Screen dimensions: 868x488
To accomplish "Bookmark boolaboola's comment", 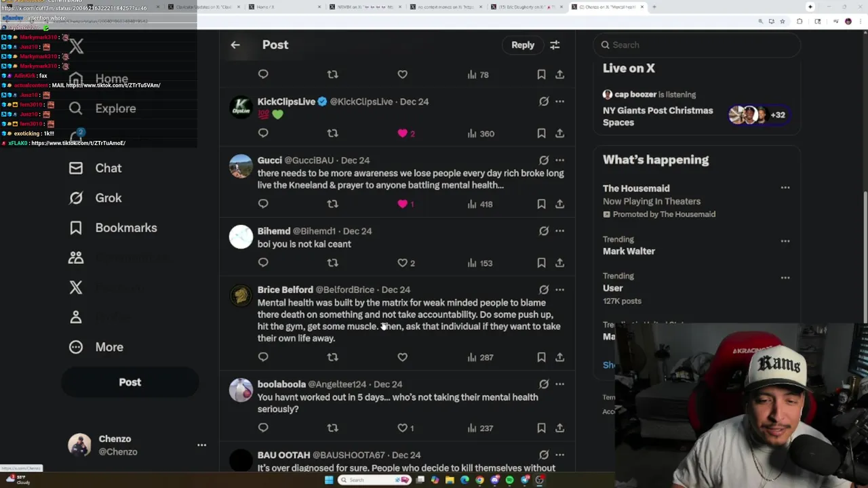I will point(541,428).
